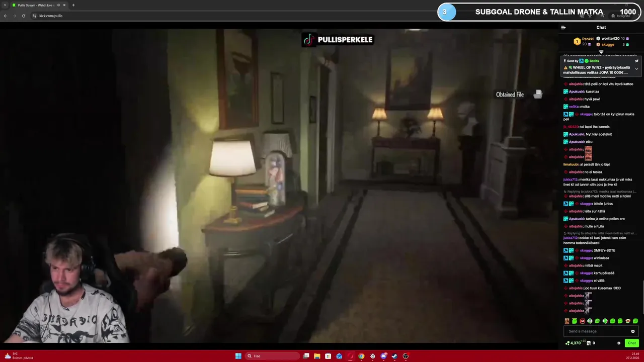Select the last green quick emote

(x=635, y=321)
